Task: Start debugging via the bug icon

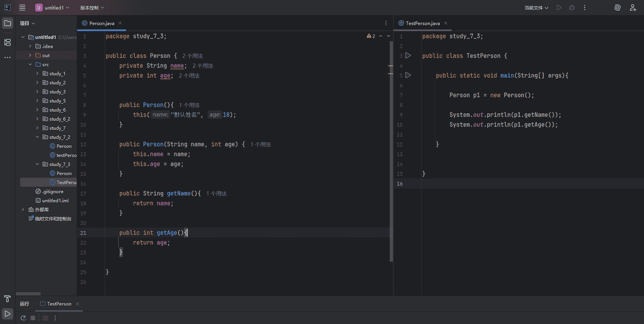Action: (x=572, y=8)
